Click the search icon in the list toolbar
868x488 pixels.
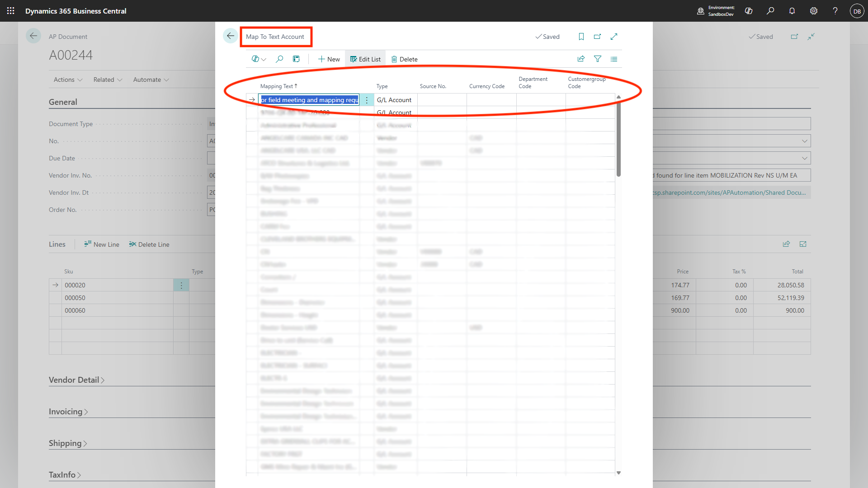click(x=279, y=59)
